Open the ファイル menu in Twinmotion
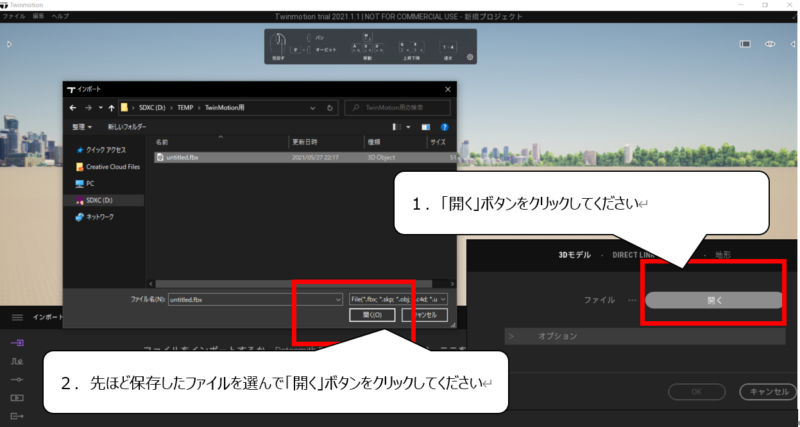 pyautogui.click(x=14, y=16)
